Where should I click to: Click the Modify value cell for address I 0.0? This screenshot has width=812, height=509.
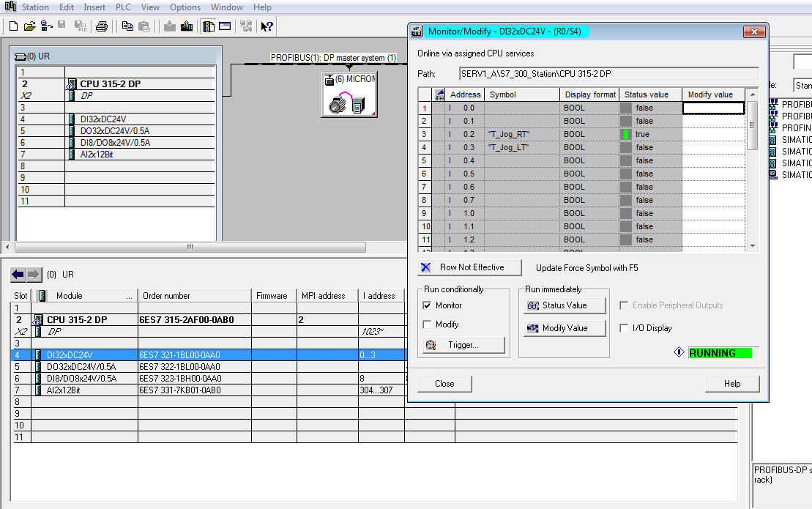[x=714, y=108]
